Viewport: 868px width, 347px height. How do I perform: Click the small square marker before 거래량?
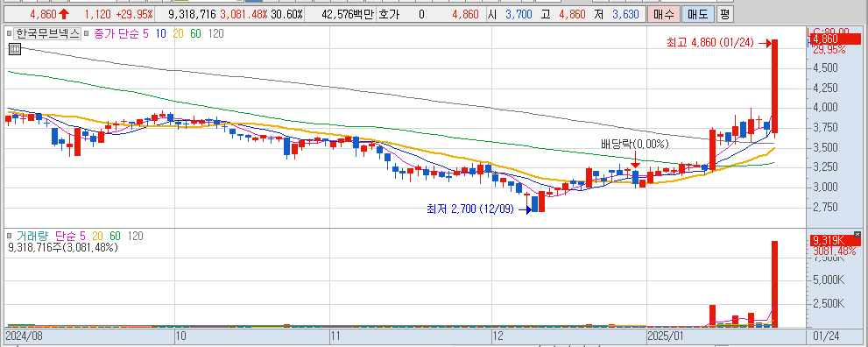9,237
